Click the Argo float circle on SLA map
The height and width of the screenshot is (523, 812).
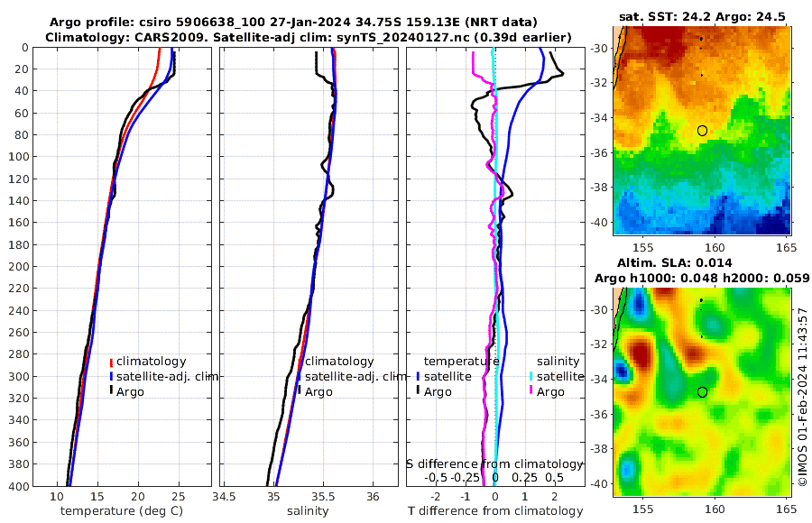702,392
